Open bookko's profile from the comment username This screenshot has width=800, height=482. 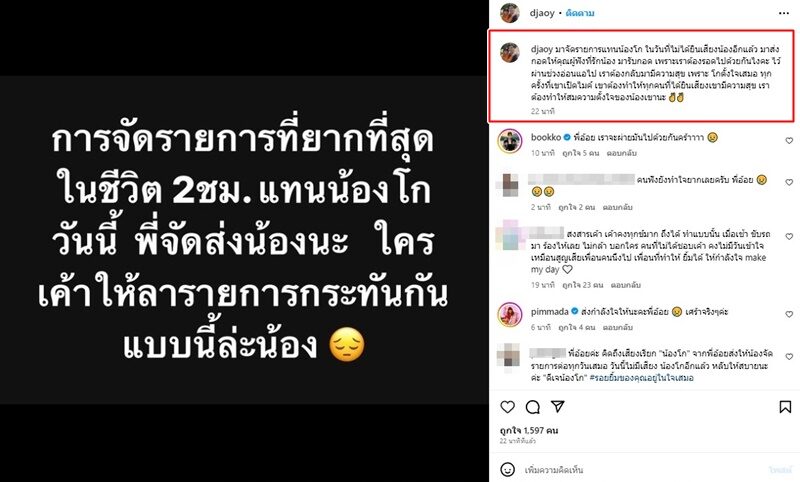tap(545, 137)
